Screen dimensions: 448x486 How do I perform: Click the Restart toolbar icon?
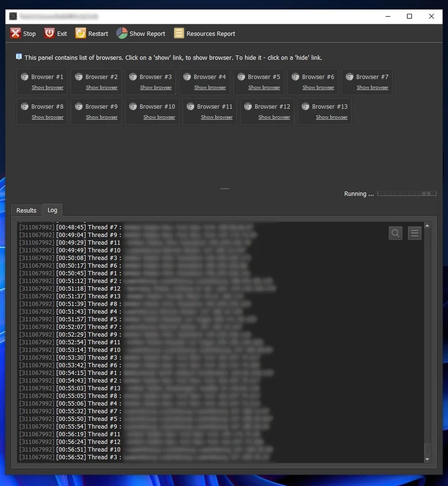80,33
